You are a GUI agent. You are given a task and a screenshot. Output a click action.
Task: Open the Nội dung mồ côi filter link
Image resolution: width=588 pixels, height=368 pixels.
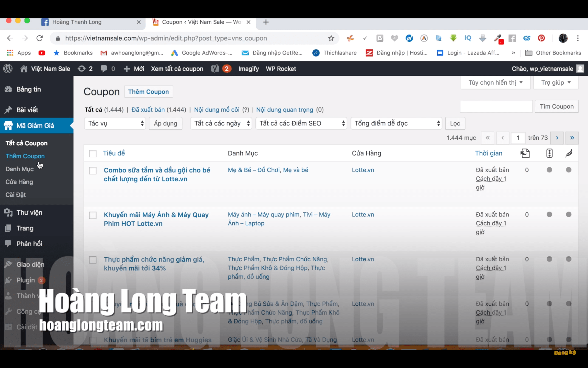[x=217, y=110]
